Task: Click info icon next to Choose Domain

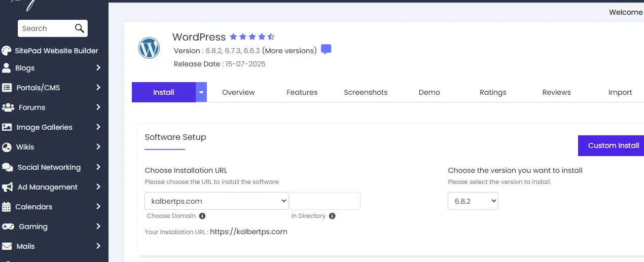Action: [x=202, y=216]
